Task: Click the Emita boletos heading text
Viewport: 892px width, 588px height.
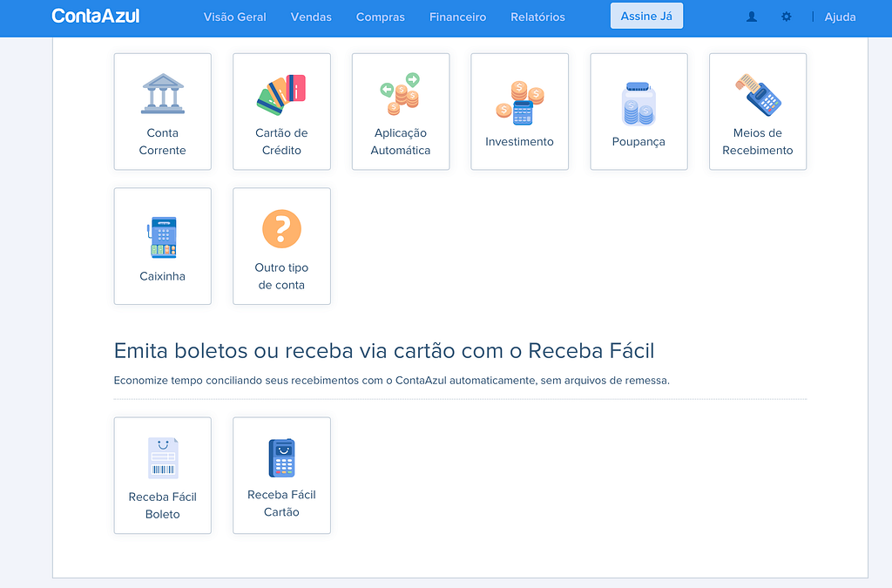Action: tap(384, 351)
